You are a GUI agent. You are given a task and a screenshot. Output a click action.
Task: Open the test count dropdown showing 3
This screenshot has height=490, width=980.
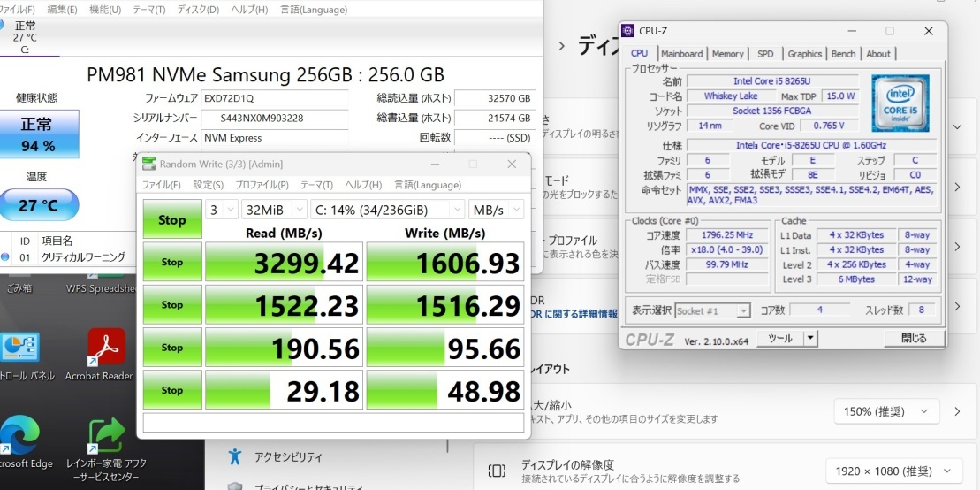(x=222, y=210)
